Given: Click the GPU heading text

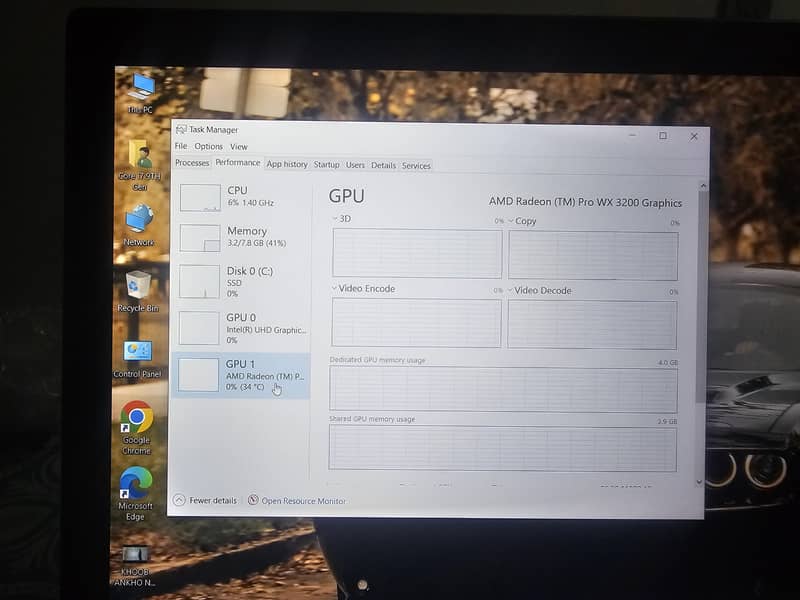Looking at the screenshot, I should (346, 196).
